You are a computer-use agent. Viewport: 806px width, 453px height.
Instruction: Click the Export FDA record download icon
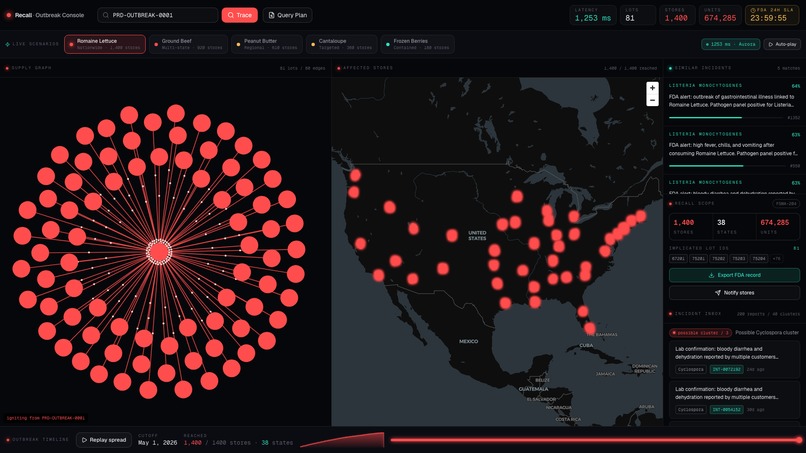click(x=711, y=275)
